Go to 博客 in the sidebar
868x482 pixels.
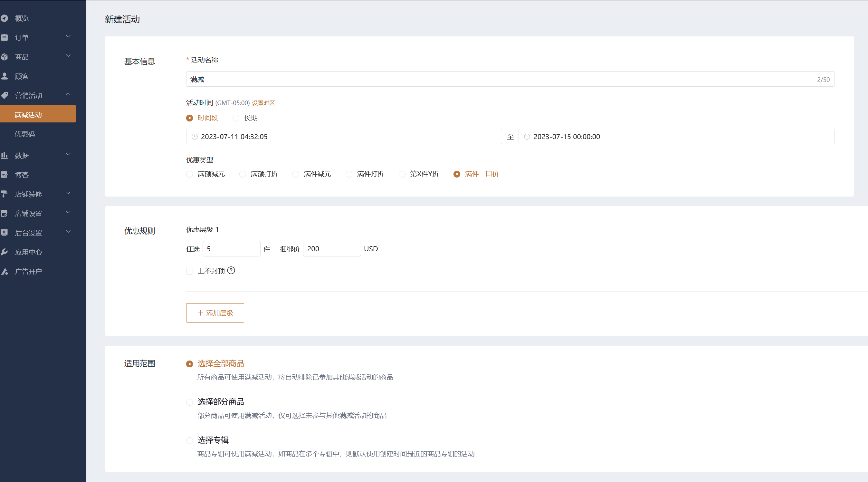(22, 175)
